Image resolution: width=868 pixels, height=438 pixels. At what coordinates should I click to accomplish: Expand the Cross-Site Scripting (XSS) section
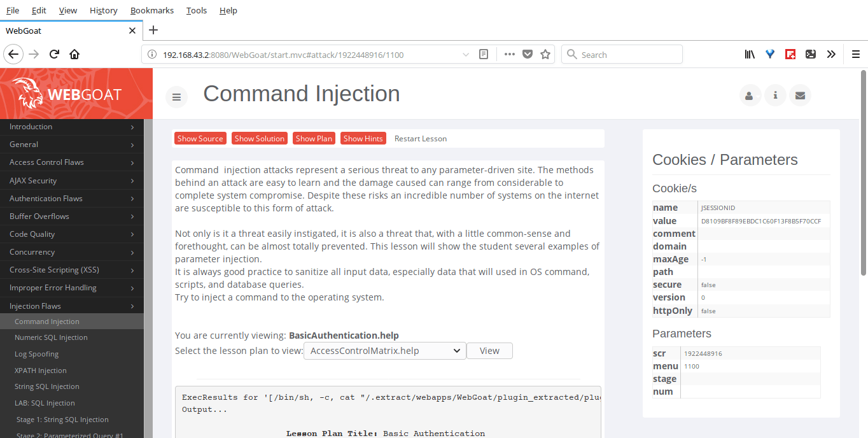click(72, 270)
